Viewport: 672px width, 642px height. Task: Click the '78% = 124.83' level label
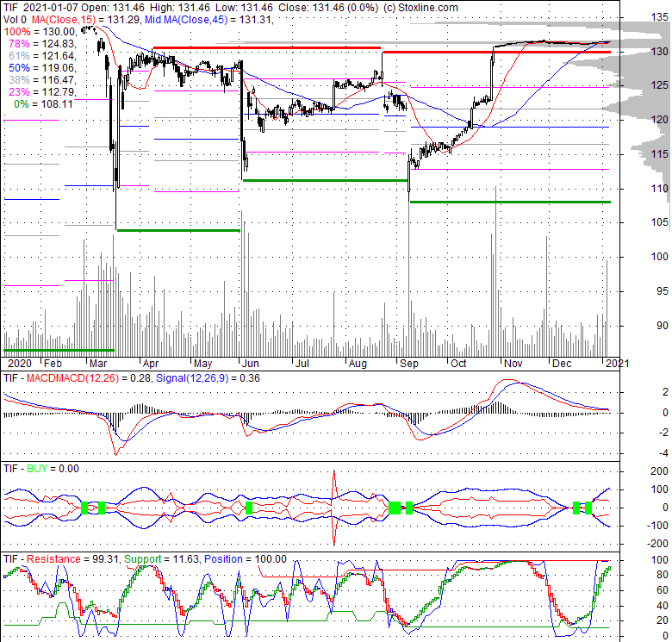[41, 43]
